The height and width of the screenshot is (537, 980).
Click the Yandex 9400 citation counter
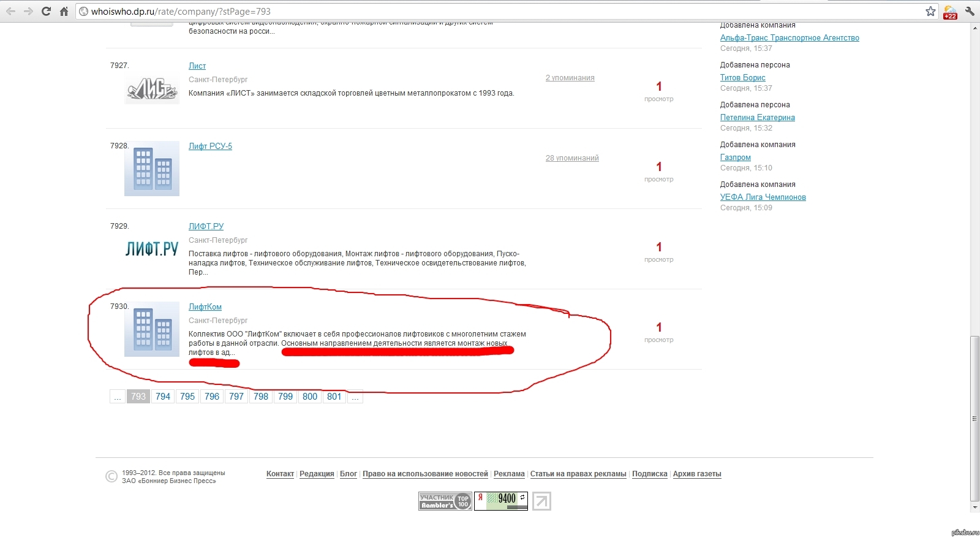click(500, 501)
